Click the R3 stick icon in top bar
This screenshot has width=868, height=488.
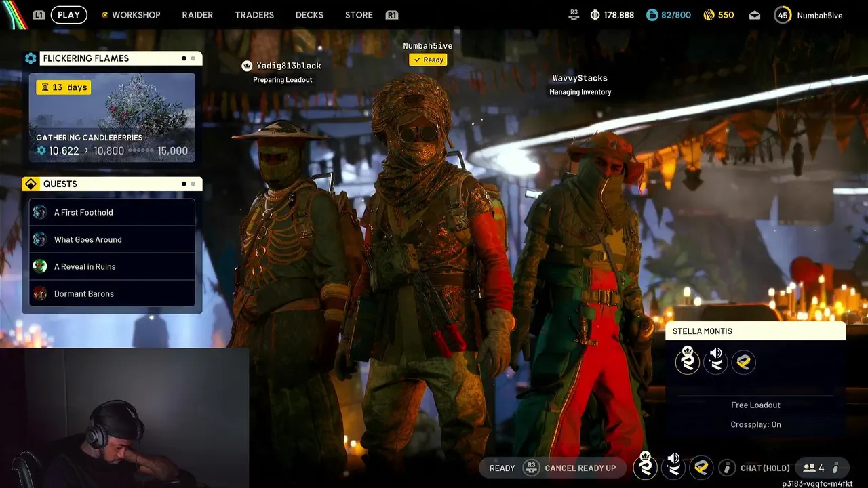point(574,14)
